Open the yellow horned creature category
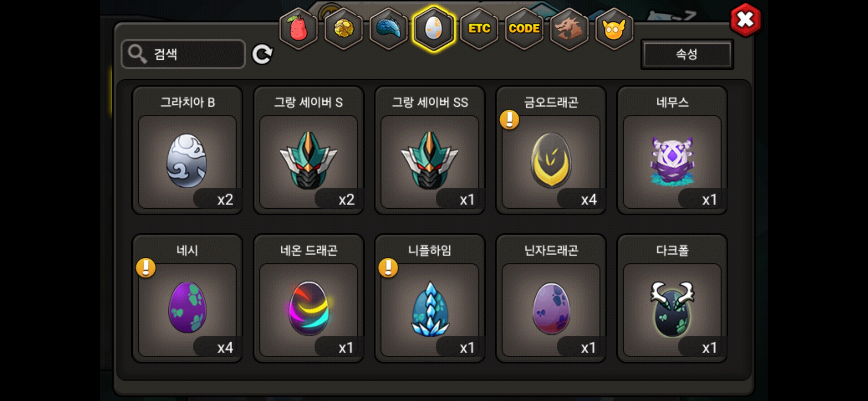This screenshot has width=868, height=401. pyautogui.click(x=614, y=29)
